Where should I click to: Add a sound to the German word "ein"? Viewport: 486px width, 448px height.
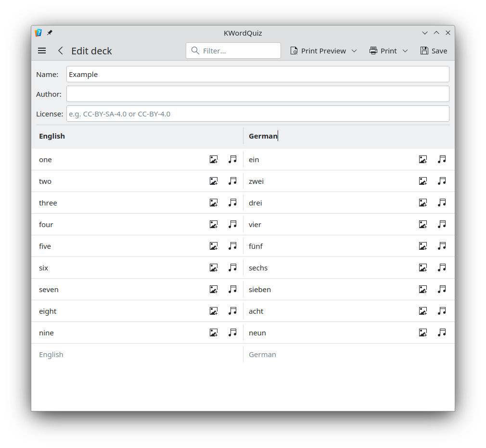pyautogui.click(x=442, y=159)
